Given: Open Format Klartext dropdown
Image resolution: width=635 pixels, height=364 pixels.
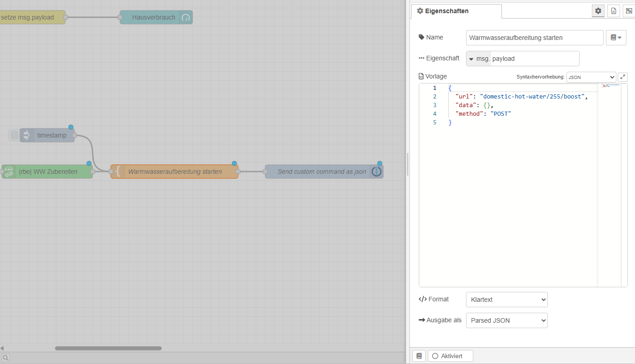Looking at the screenshot, I should [x=506, y=300].
